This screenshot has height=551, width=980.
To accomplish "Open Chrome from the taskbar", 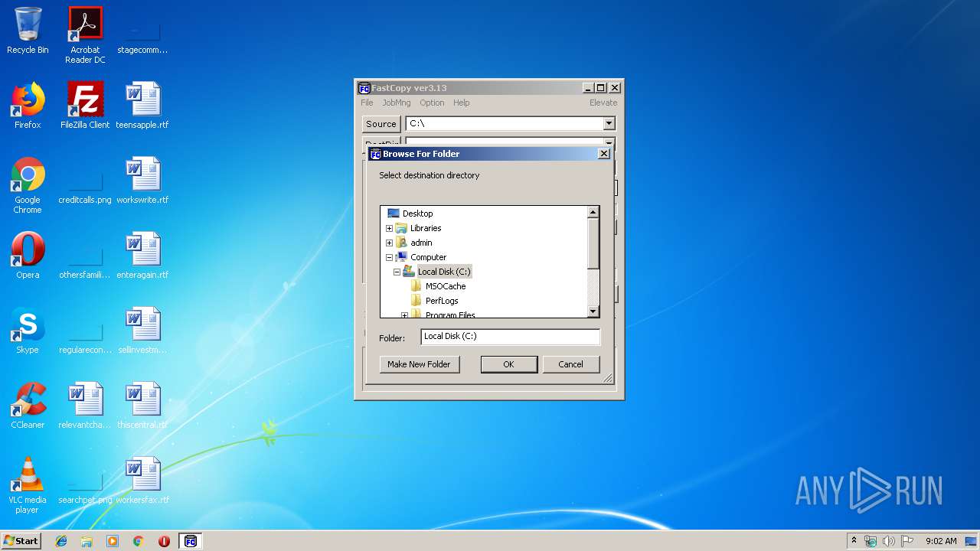I will coord(138,541).
